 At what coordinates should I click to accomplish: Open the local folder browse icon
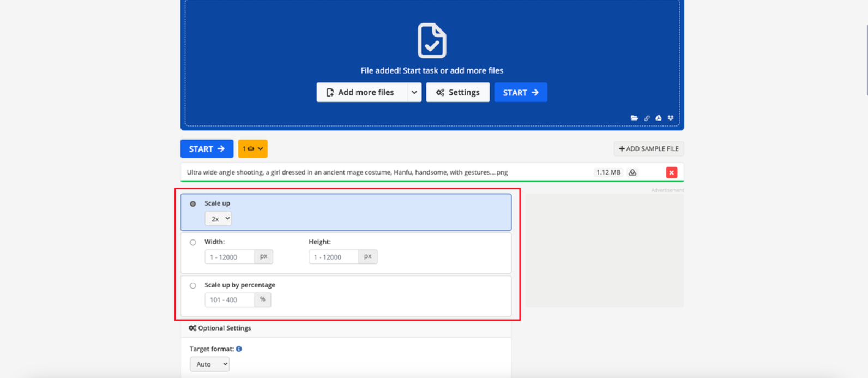[634, 118]
